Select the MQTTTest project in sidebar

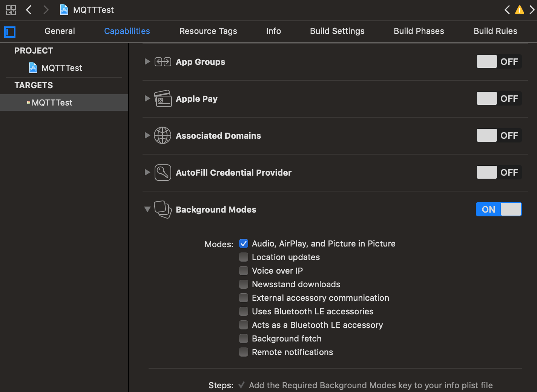click(61, 68)
